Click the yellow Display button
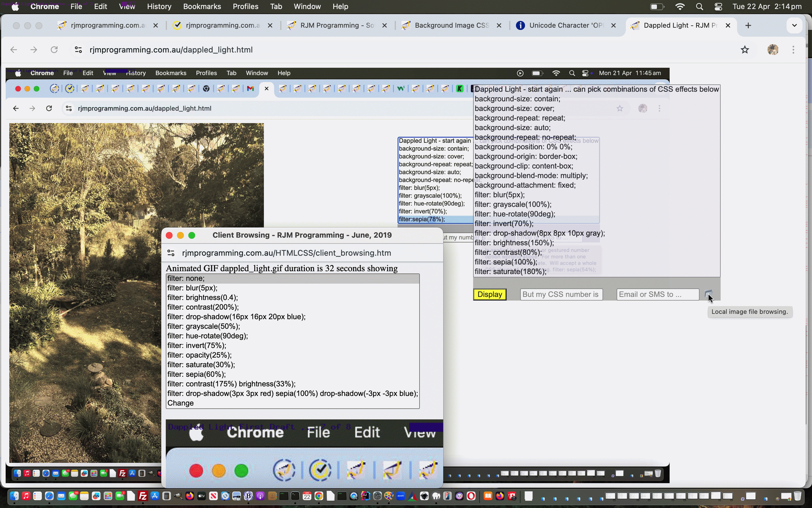Image resolution: width=812 pixels, height=508 pixels. point(490,294)
